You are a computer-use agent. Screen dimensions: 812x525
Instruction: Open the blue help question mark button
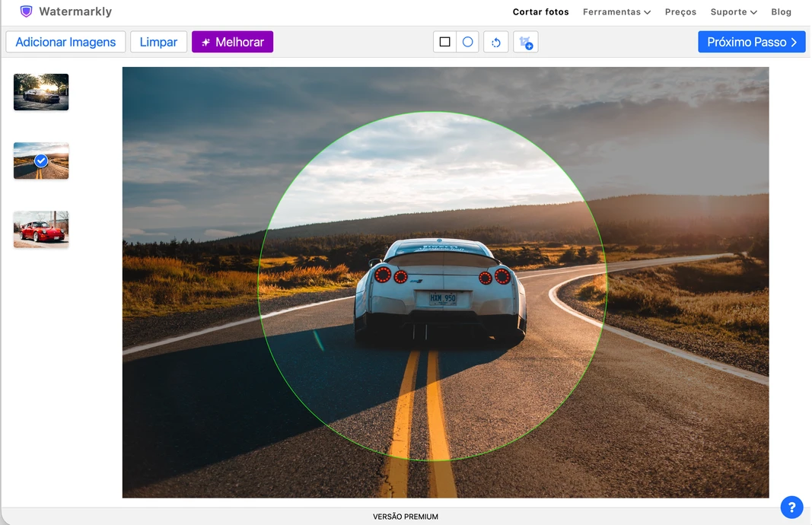coord(791,507)
